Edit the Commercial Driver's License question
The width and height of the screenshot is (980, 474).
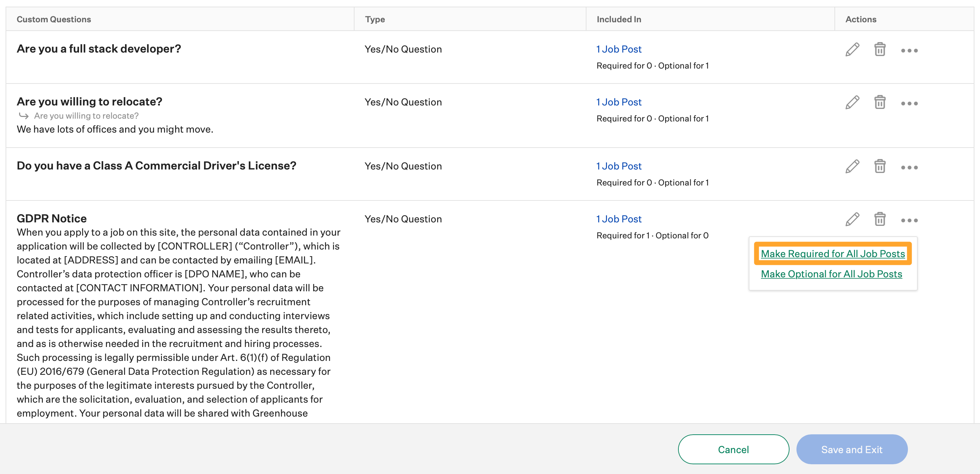[x=852, y=166]
